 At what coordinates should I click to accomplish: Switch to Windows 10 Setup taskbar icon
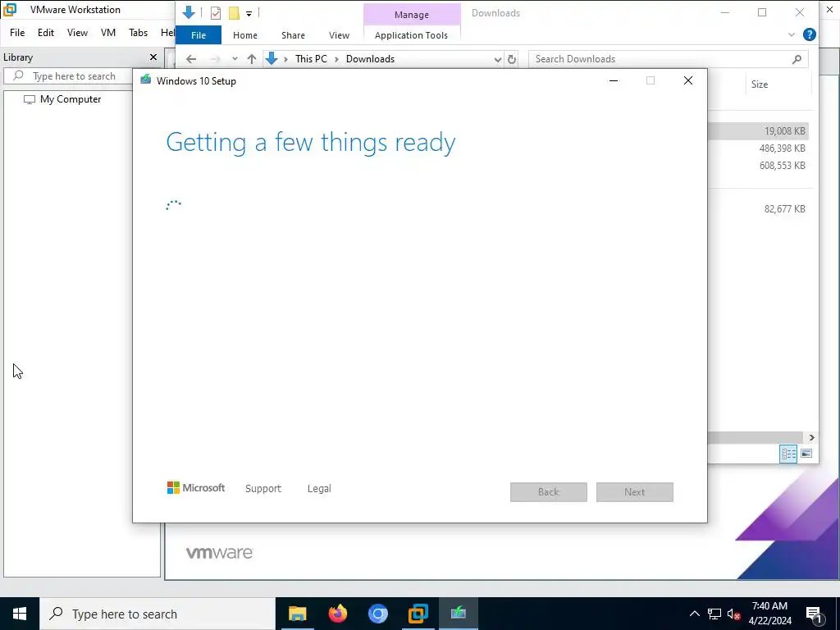[458, 614]
